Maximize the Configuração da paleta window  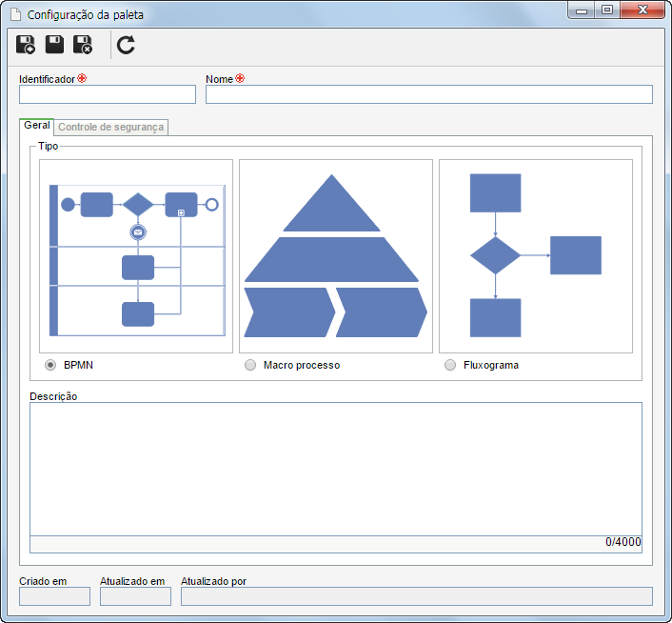coord(607,10)
